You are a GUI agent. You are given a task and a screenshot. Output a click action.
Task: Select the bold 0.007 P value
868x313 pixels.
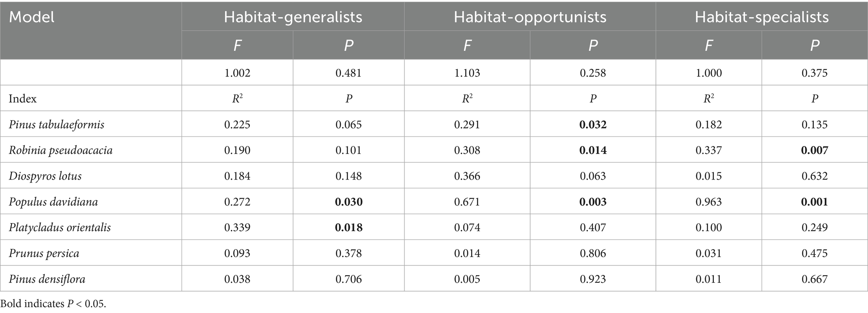(x=815, y=150)
